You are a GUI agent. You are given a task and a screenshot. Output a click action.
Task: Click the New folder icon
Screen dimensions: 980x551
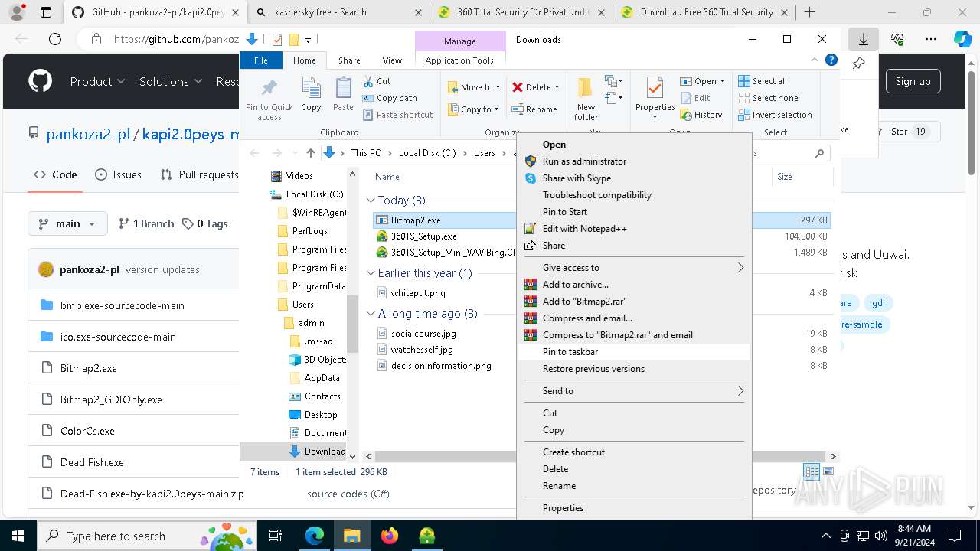coord(586,88)
